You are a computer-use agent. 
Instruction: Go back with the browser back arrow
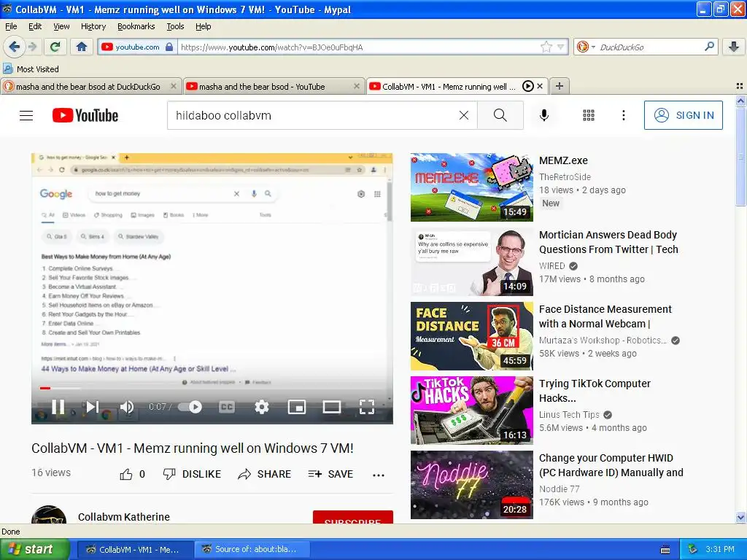point(14,47)
